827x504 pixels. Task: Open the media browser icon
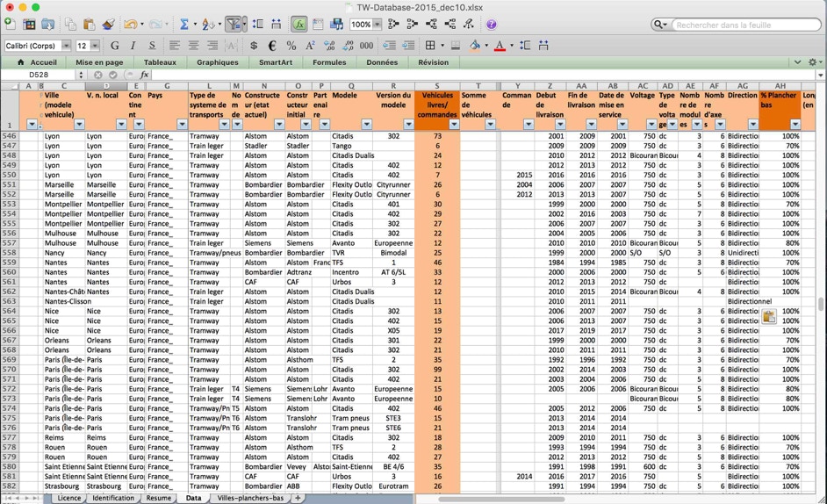(x=336, y=25)
